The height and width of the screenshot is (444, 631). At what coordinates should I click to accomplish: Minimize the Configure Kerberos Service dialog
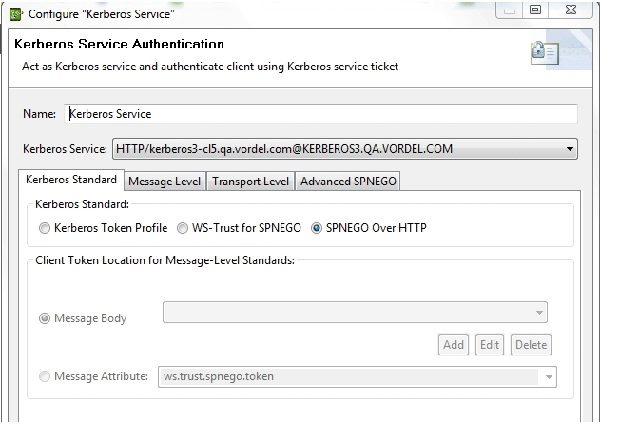pyautogui.click(x=509, y=10)
